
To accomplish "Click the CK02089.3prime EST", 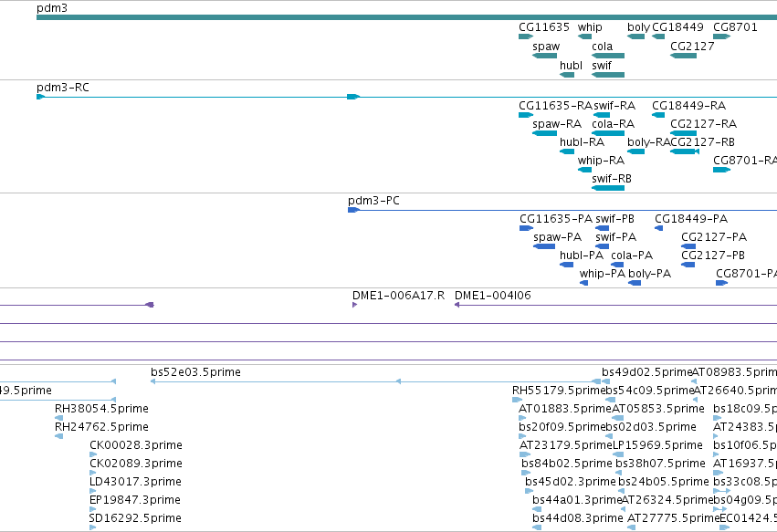I will point(92,473).
